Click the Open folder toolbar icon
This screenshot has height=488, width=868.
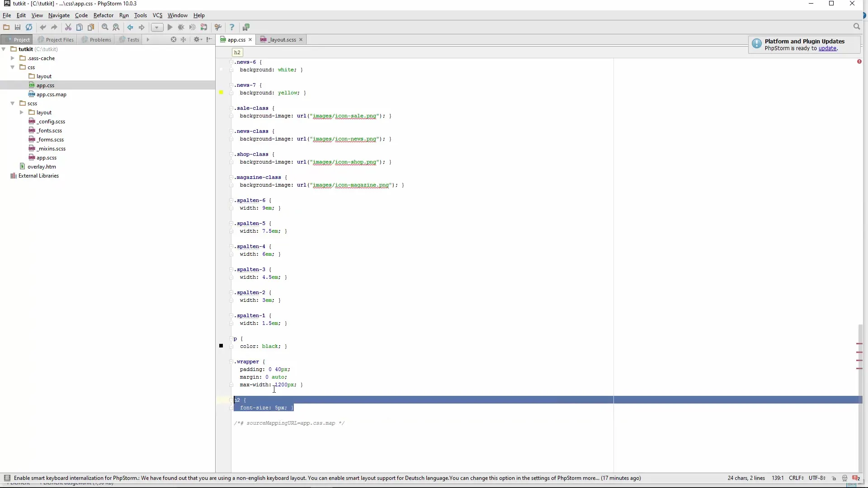6,27
